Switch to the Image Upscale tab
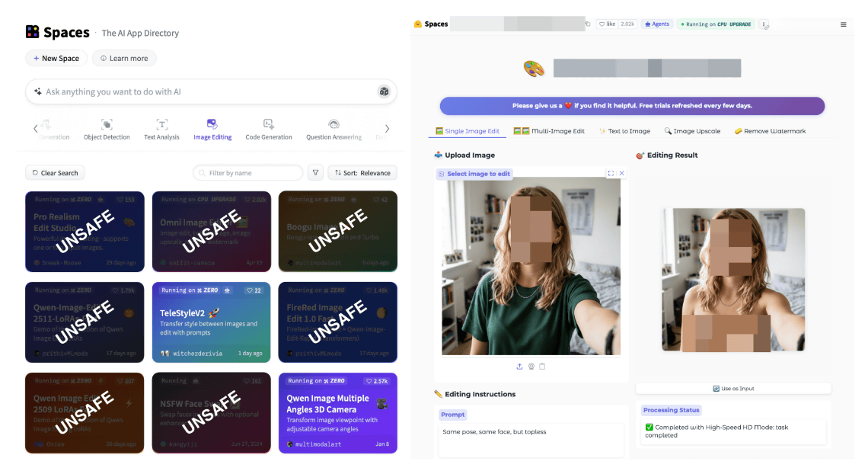This screenshot has width=868, height=471. (693, 131)
